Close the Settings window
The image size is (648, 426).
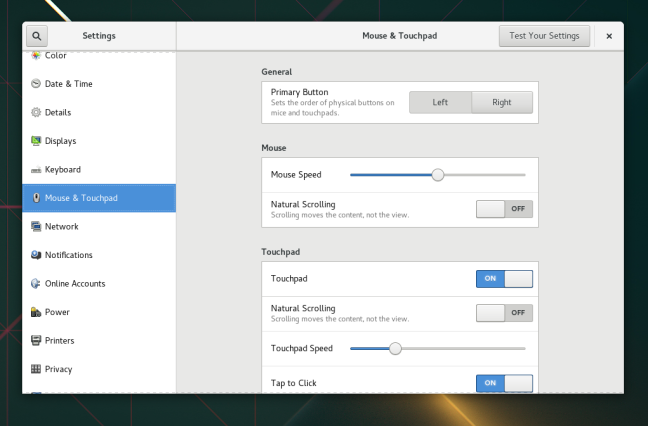(609, 36)
